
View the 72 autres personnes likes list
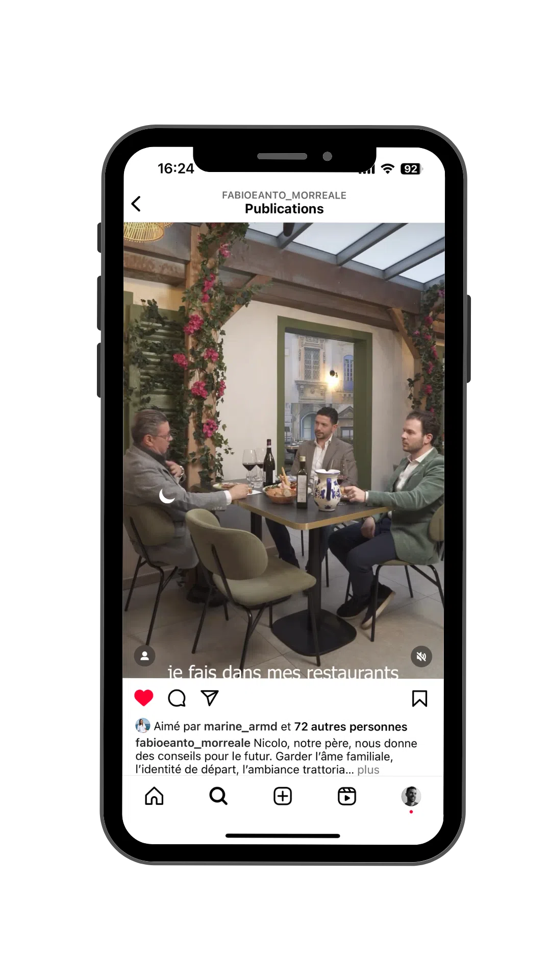350,726
